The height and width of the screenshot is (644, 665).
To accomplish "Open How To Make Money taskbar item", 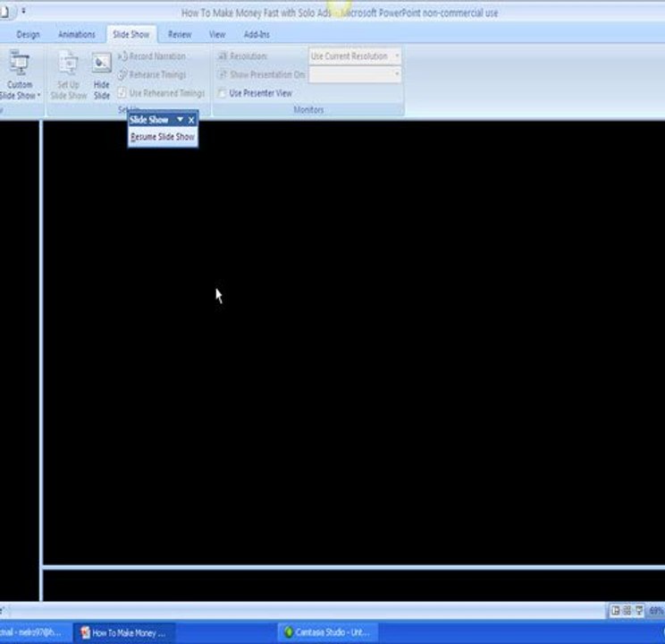I will point(123,632).
